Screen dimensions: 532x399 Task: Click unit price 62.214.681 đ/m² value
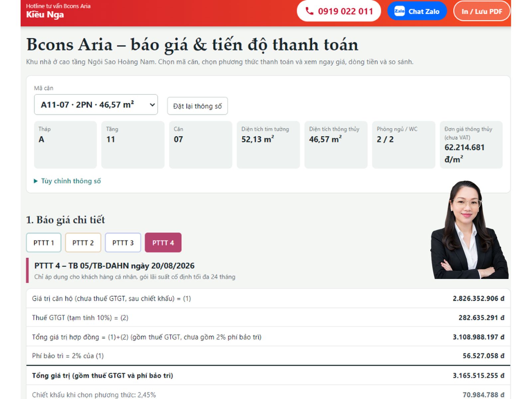point(465,153)
